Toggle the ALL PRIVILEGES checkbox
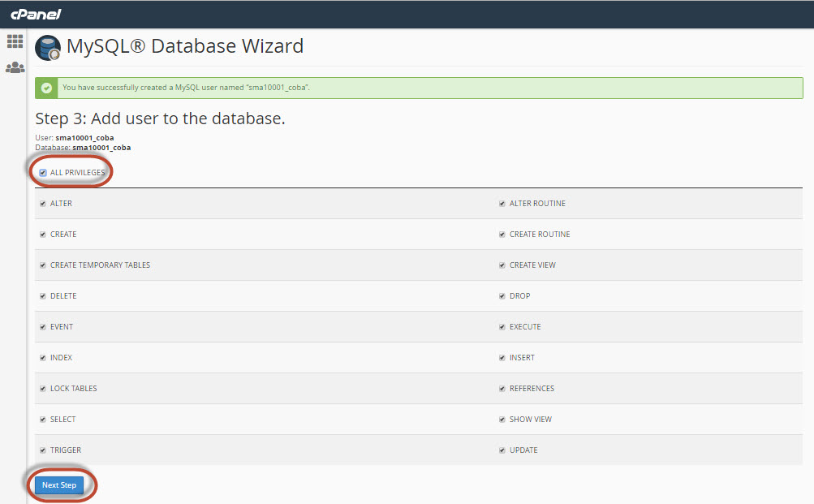 43,173
